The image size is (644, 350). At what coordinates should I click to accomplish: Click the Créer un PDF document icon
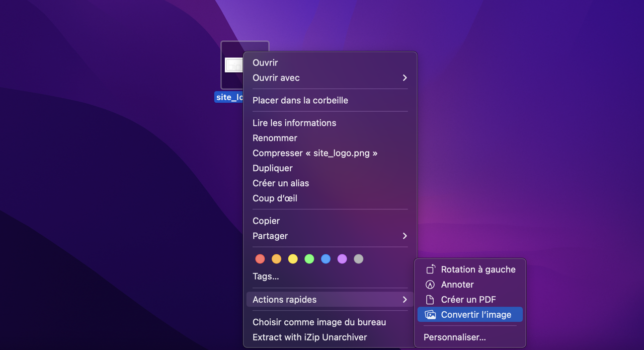(430, 300)
